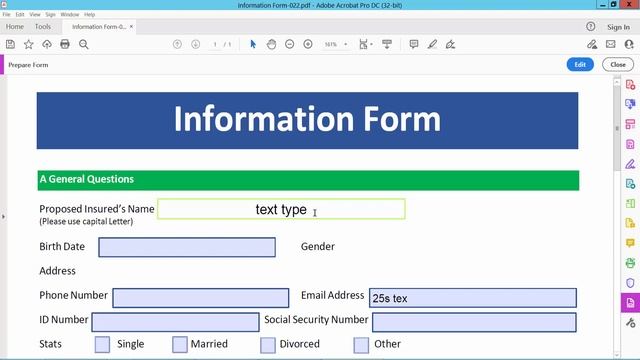The image size is (640, 360).
Task: Check the Single status checkbox
Action: [102, 344]
